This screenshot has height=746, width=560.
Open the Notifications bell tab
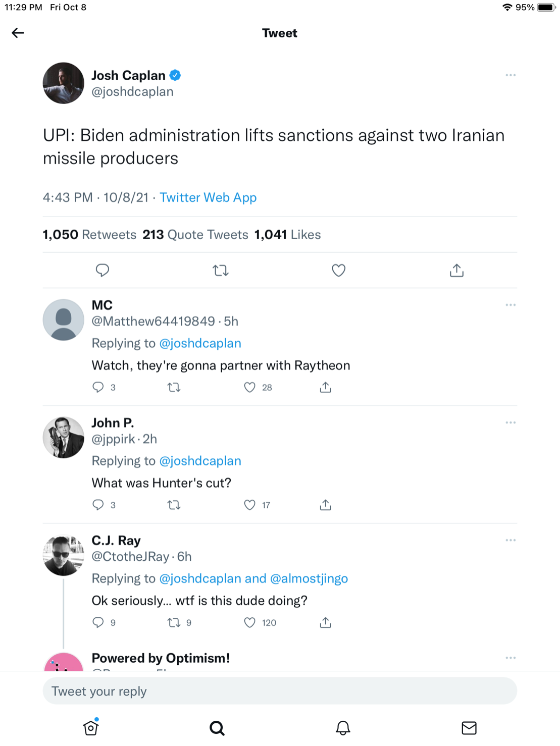pos(343,728)
